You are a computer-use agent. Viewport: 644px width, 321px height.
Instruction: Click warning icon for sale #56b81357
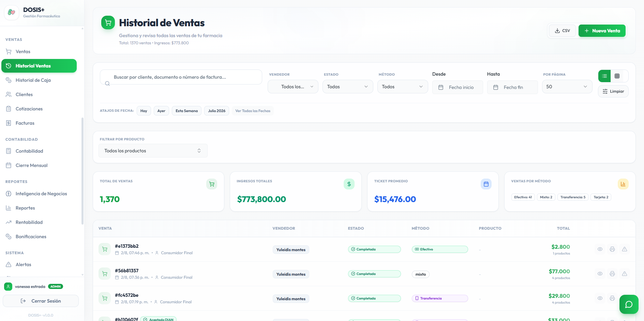625,274
